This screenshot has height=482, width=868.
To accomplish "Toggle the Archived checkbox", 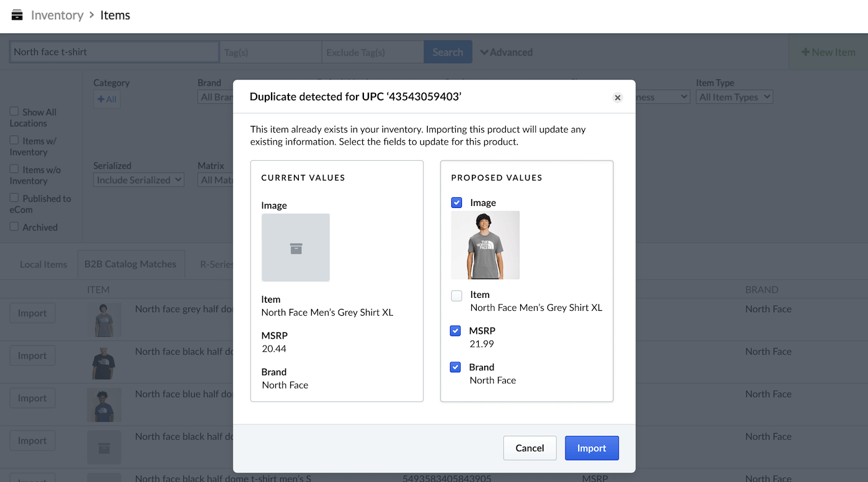I will (x=14, y=226).
